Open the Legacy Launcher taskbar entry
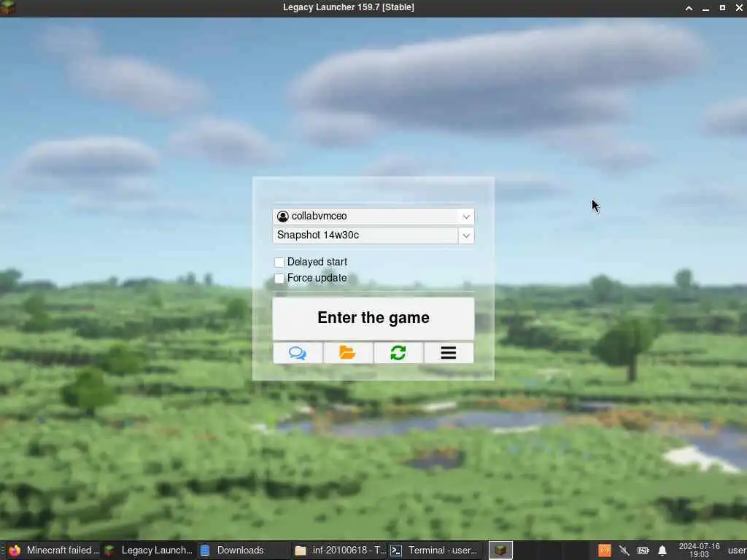This screenshot has height=560, width=747. click(149, 551)
